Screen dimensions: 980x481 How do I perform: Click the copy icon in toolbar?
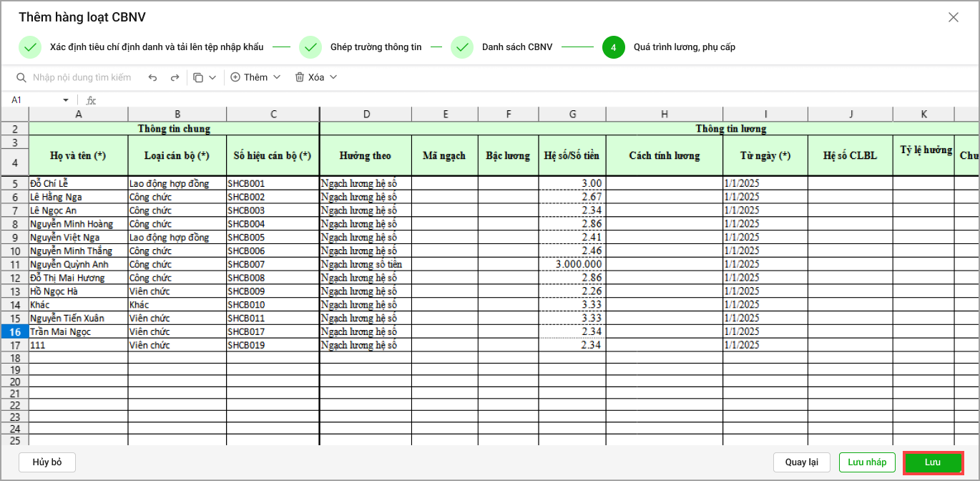click(198, 77)
